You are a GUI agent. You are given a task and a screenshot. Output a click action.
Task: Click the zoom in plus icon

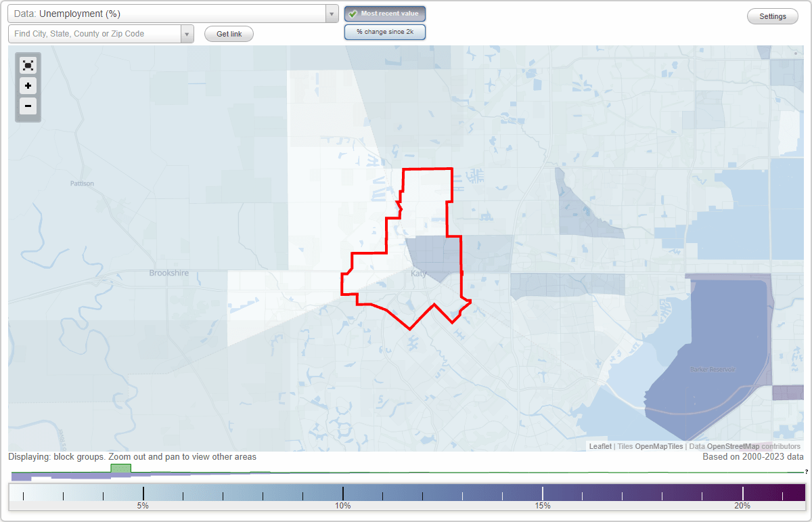pyautogui.click(x=28, y=86)
